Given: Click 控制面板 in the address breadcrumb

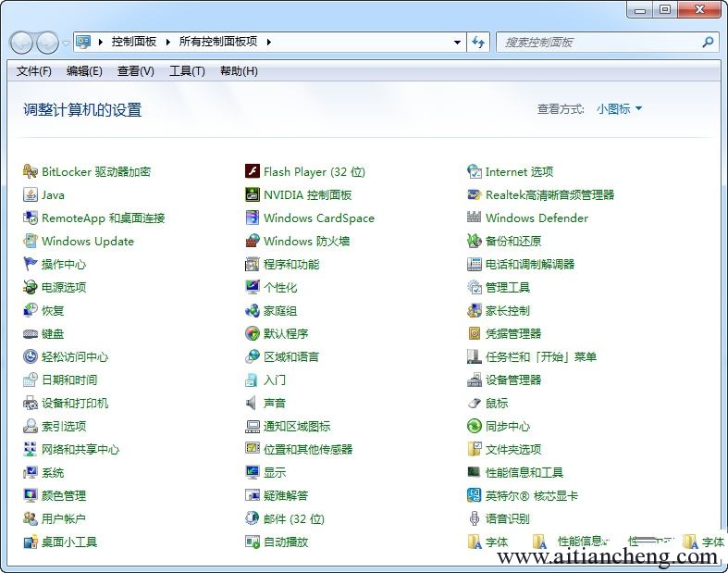Looking at the screenshot, I should pos(134,42).
